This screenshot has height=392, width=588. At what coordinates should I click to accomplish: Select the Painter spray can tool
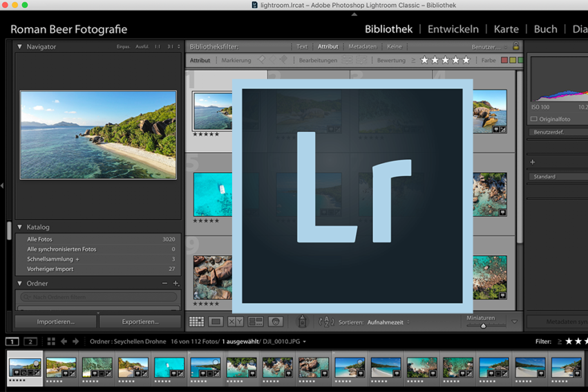[302, 321]
